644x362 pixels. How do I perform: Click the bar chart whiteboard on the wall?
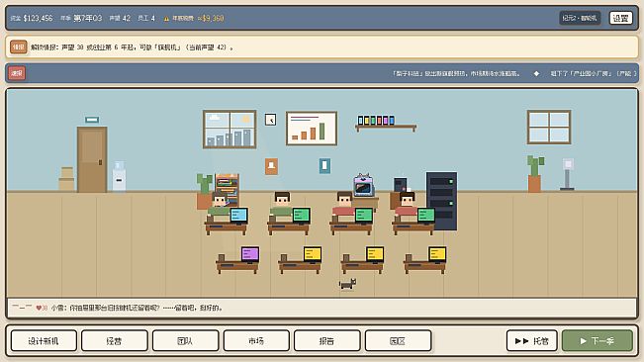[x=312, y=129]
